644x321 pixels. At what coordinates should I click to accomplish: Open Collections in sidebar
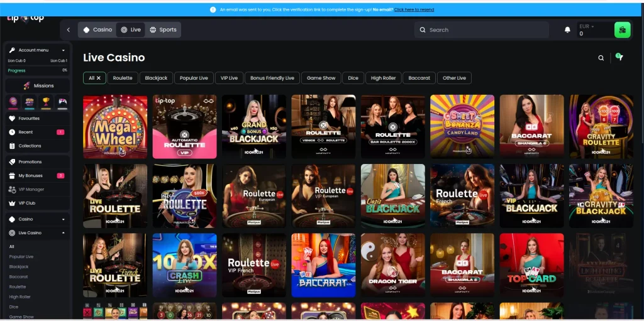[x=37, y=146]
